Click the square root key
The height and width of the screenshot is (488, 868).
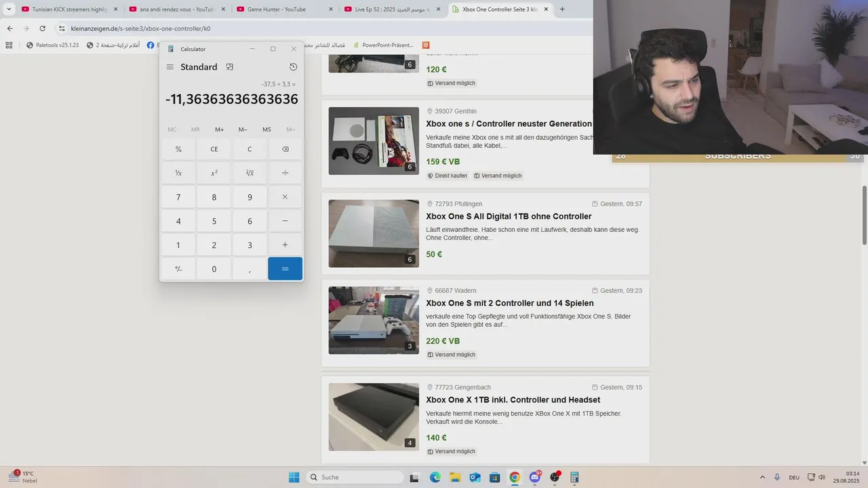click(x=250, y=173)
